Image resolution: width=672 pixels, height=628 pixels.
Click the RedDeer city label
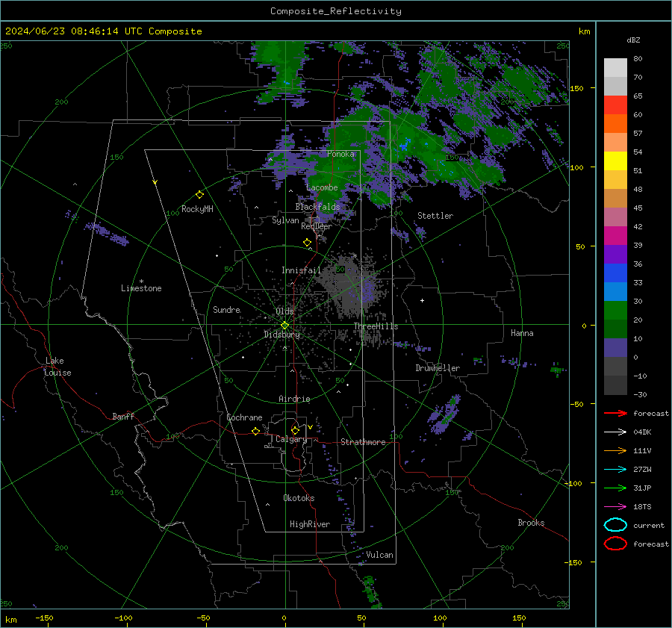pos(317,226)
